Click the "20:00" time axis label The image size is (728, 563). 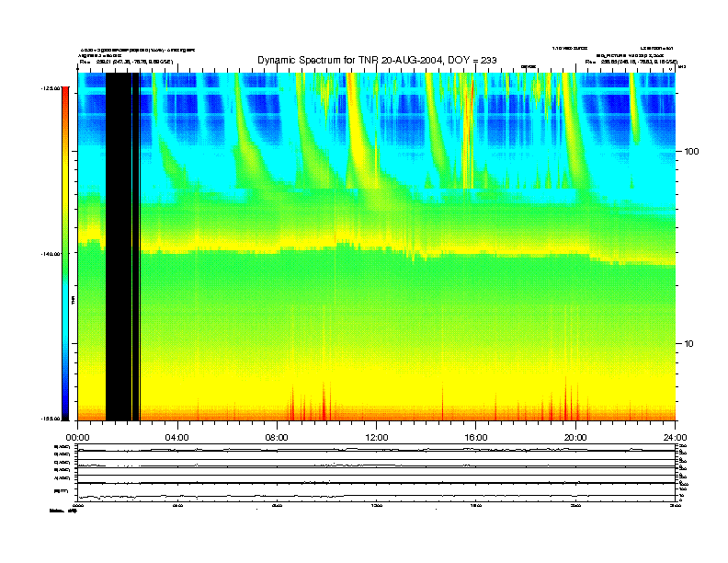575,438
